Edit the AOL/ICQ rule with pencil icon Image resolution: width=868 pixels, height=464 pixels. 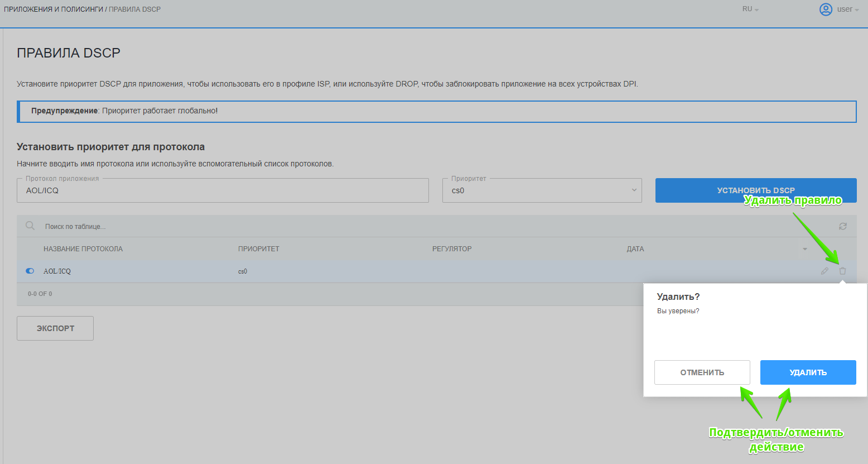tap(824, 271)
